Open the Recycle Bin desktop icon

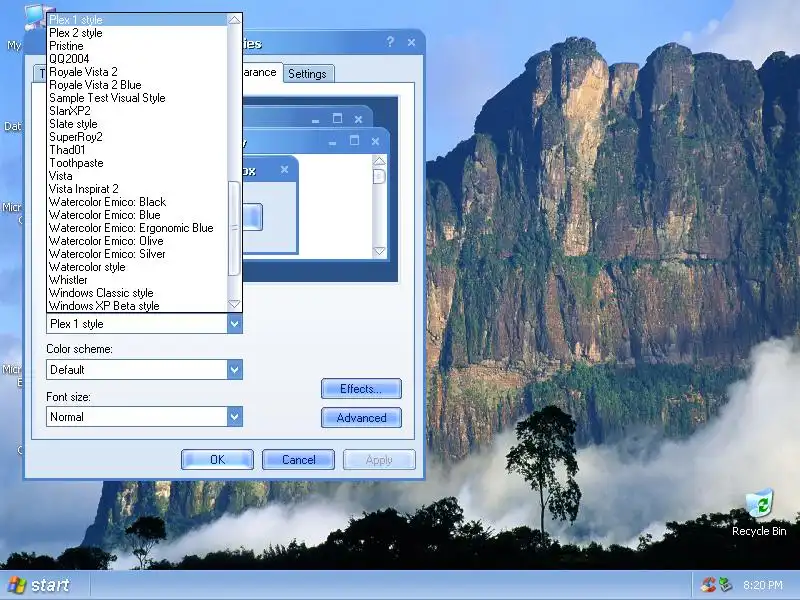click(759, 512)
